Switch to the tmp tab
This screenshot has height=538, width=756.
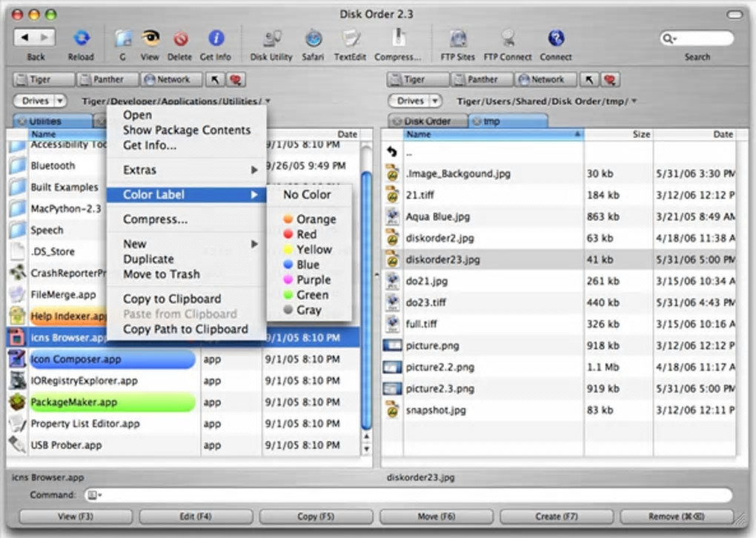coord(508,122)
